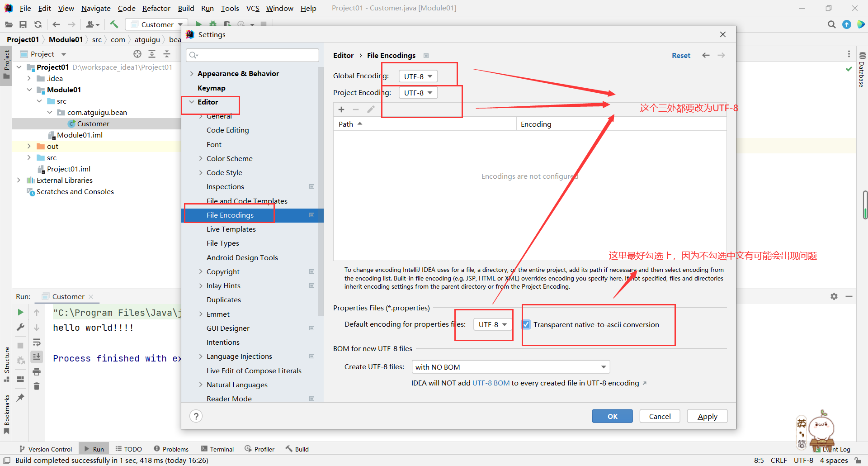The image size is (868, 466).
Task: Open help via the question mark icon
Action: point(196,416)
